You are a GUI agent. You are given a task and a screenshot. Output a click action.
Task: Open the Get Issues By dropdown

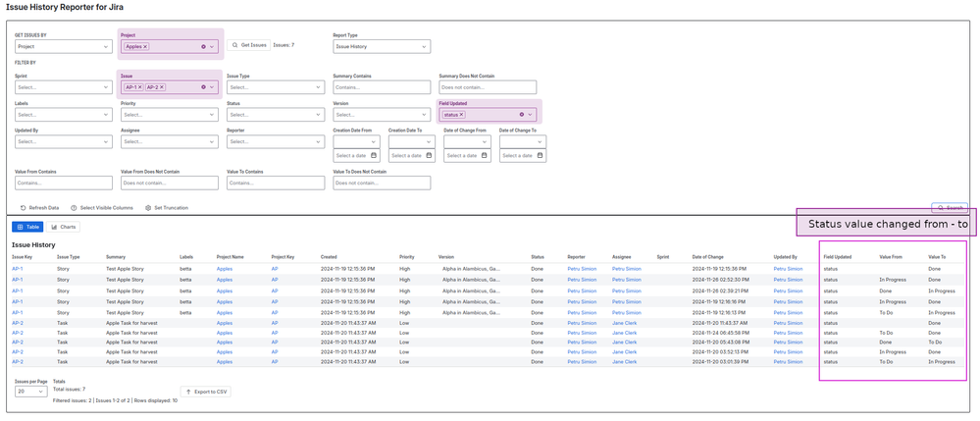point(63,47)
